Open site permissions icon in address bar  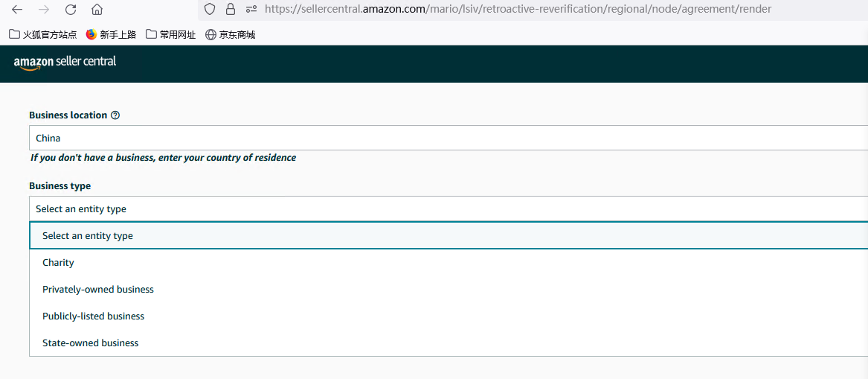(x=252, y=9)
